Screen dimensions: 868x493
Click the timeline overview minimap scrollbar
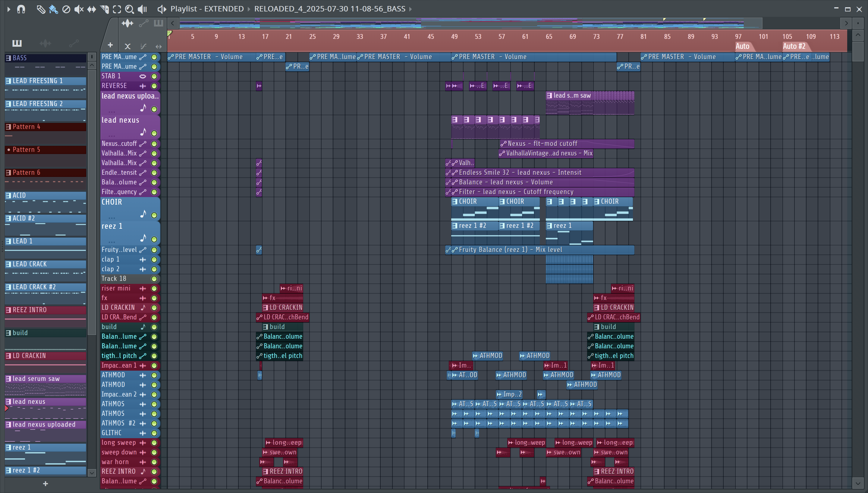click(470, 24)
